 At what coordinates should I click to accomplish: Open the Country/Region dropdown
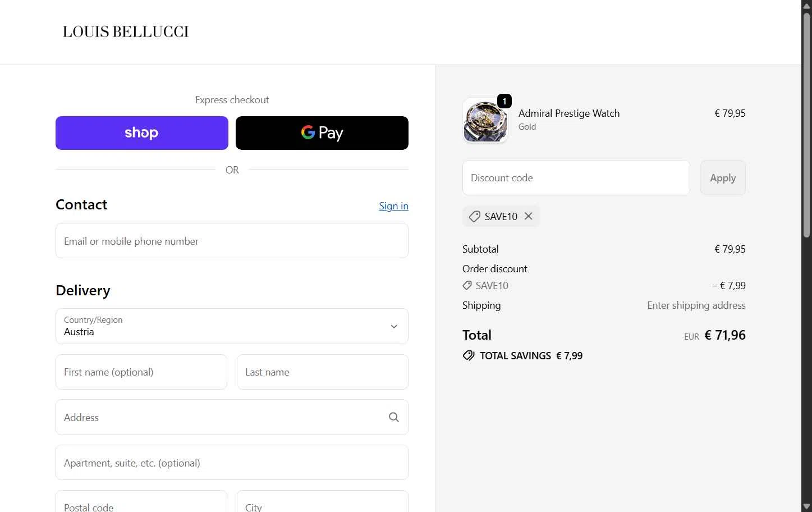[x=232, y=326]
